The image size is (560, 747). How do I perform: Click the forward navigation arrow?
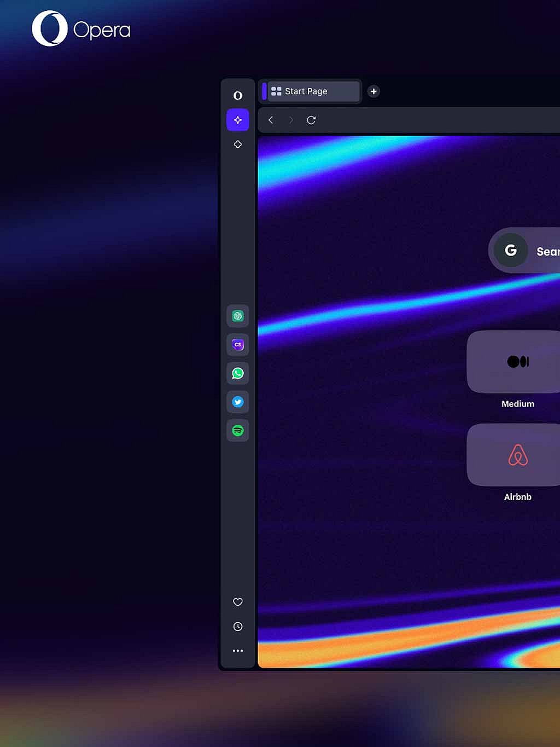pyautogui.click(x=291, y=120)
